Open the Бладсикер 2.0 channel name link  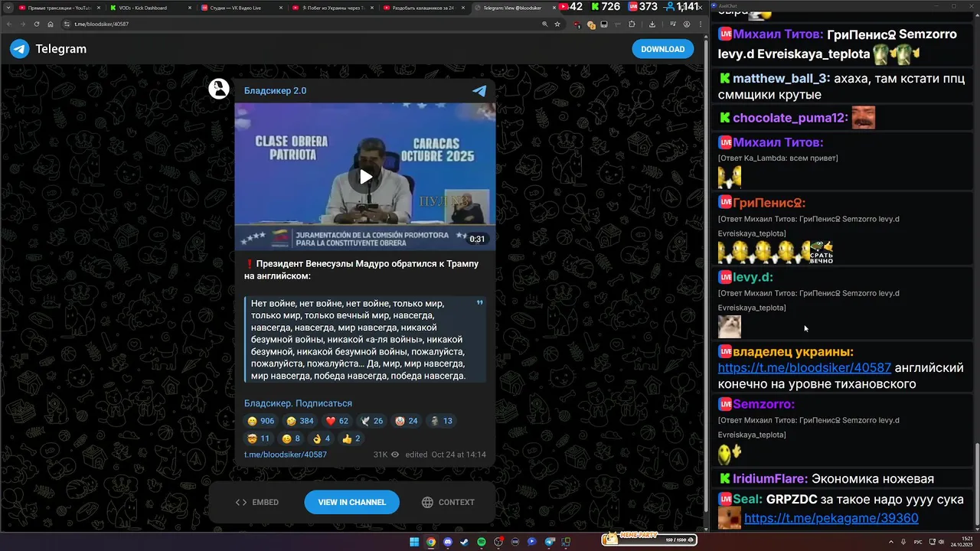[x=275, y=91]
